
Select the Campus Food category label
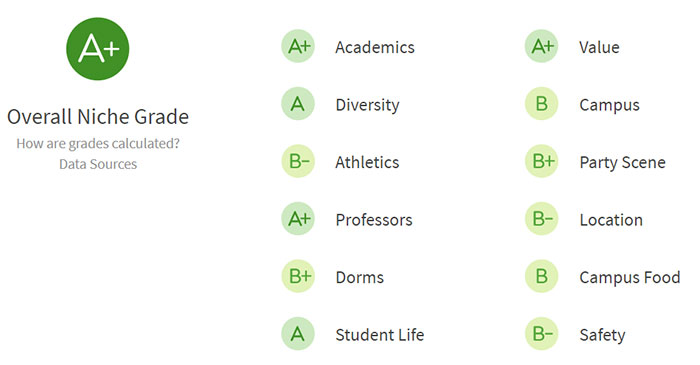pos(630,278)
